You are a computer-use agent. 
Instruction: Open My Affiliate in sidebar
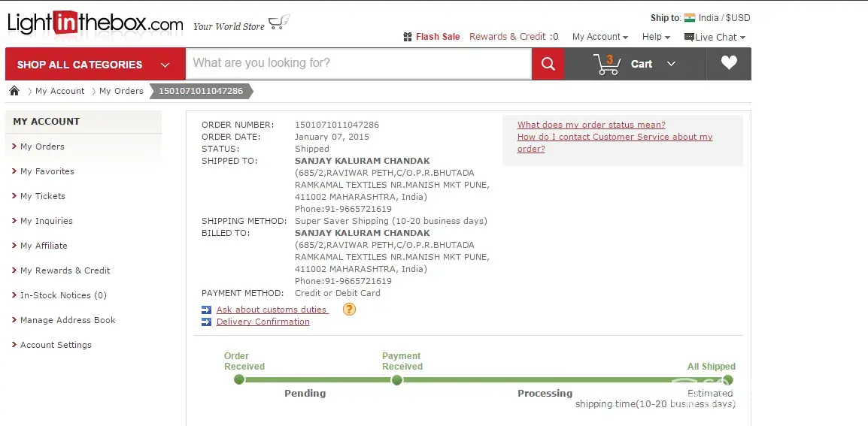[x=44, y=246]
